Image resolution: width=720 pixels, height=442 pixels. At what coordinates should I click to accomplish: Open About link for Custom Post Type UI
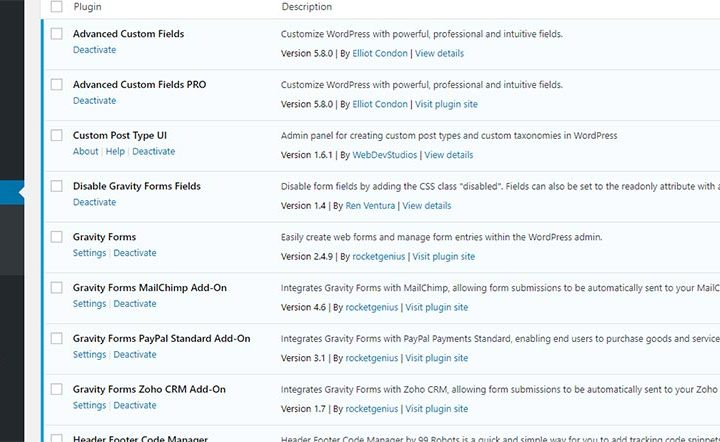click(85, 151)
